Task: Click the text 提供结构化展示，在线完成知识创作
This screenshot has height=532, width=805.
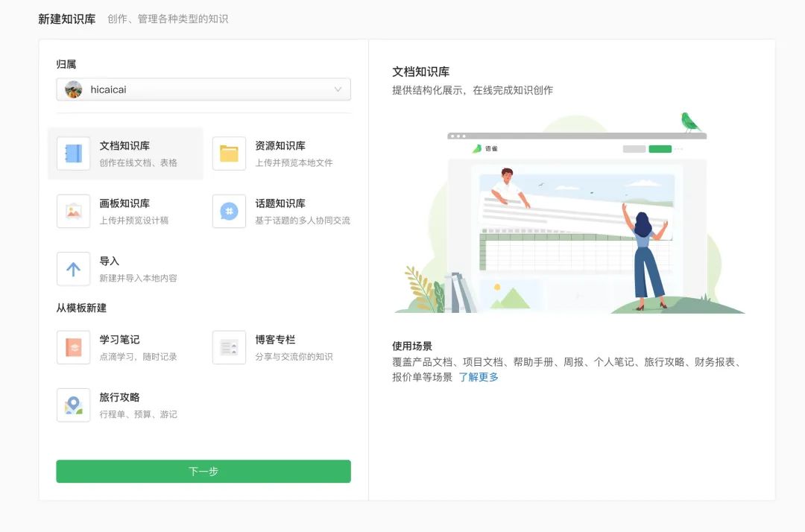Action: point(473,90)
